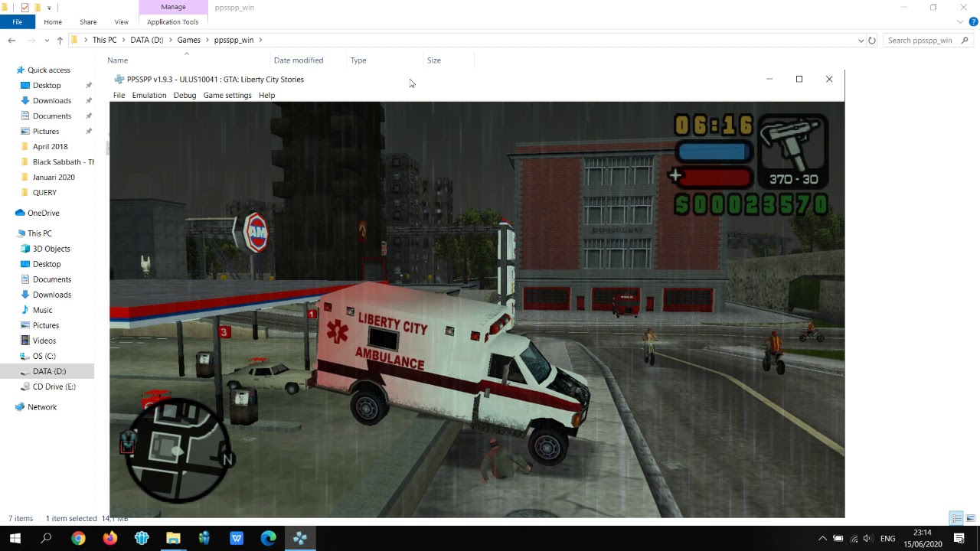The image size is (980, 551).
Task: Switch Explorer to details view icon
Action: click(x=956, y=518)
